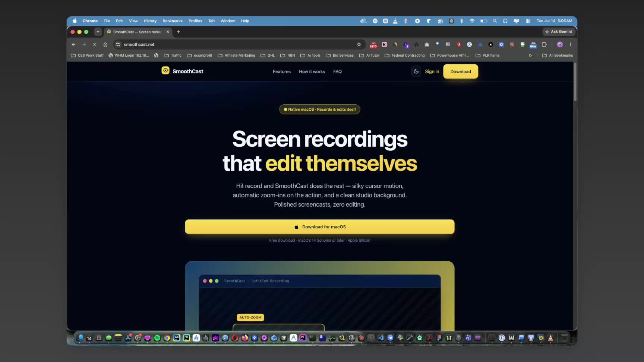Bookmark this page with the star icon
644x362 pixels.
pyautogui.click(x=359, y=44)
